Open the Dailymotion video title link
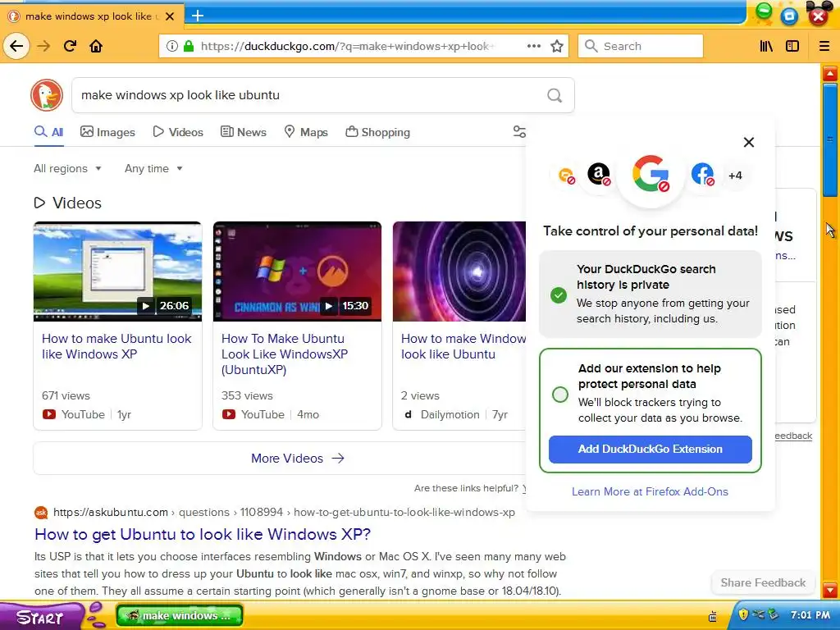 [x=463, y=346]
